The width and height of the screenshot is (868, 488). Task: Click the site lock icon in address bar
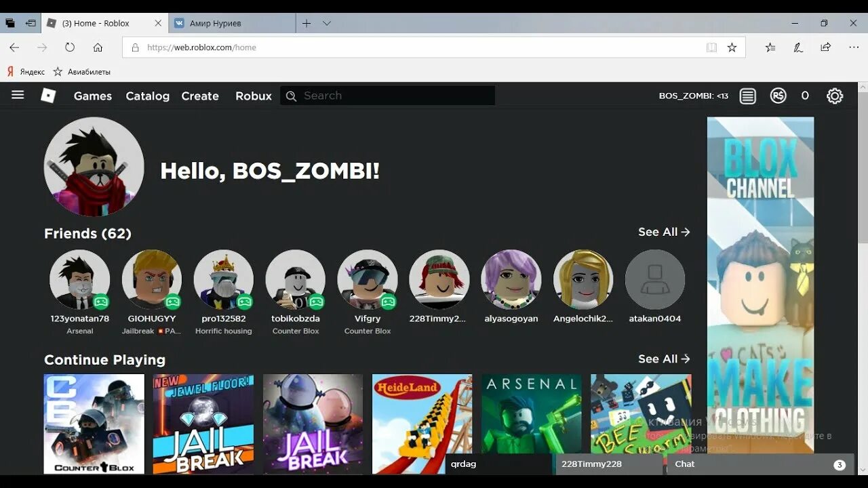135,47
